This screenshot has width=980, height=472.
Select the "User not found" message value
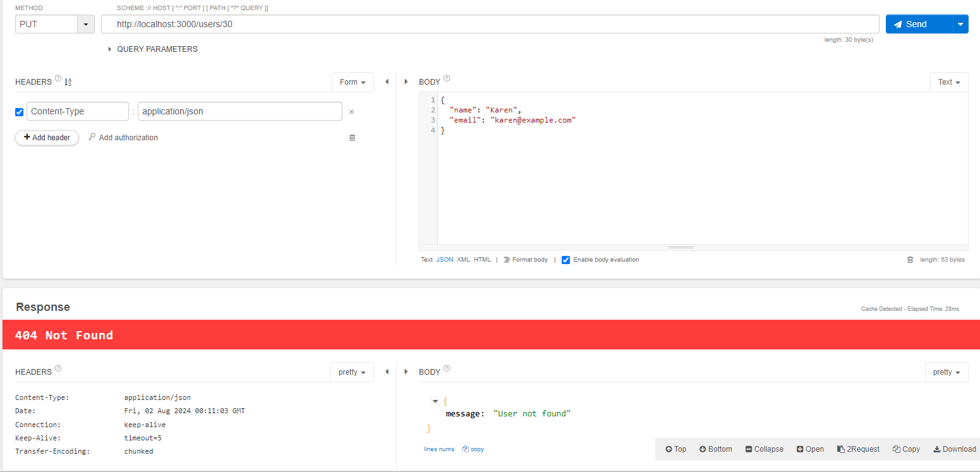[x=531, y=414]
